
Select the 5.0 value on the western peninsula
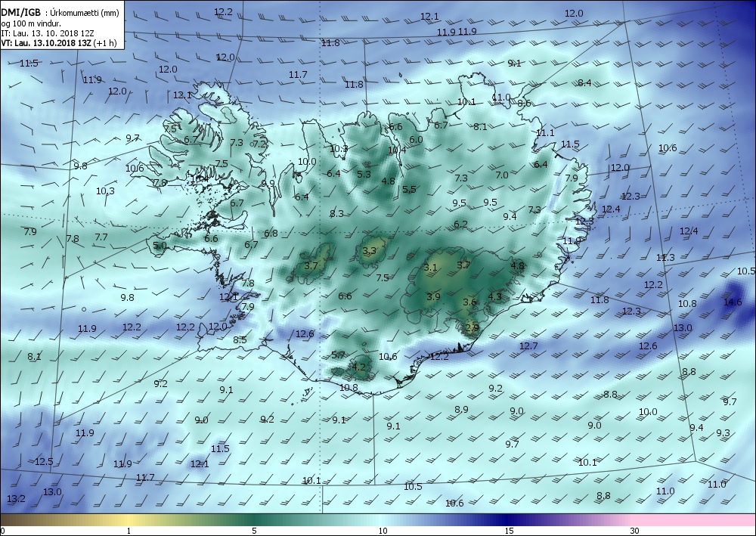[160, 246]
